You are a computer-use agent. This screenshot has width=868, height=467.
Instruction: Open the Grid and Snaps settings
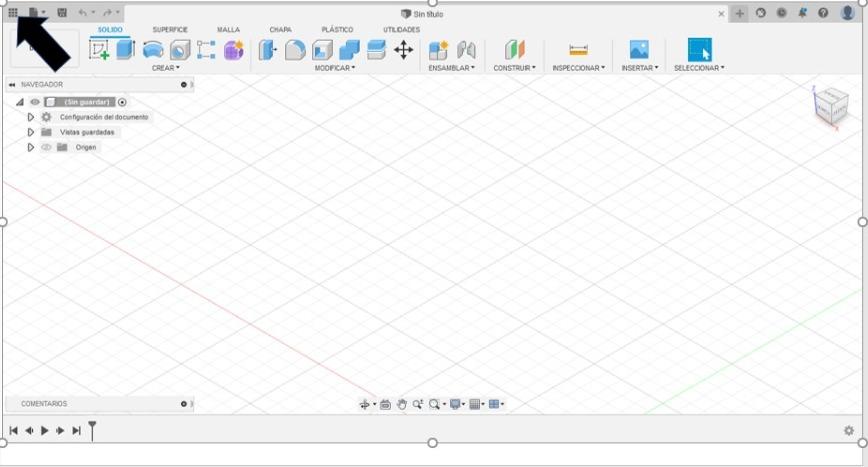pos(475,404)
